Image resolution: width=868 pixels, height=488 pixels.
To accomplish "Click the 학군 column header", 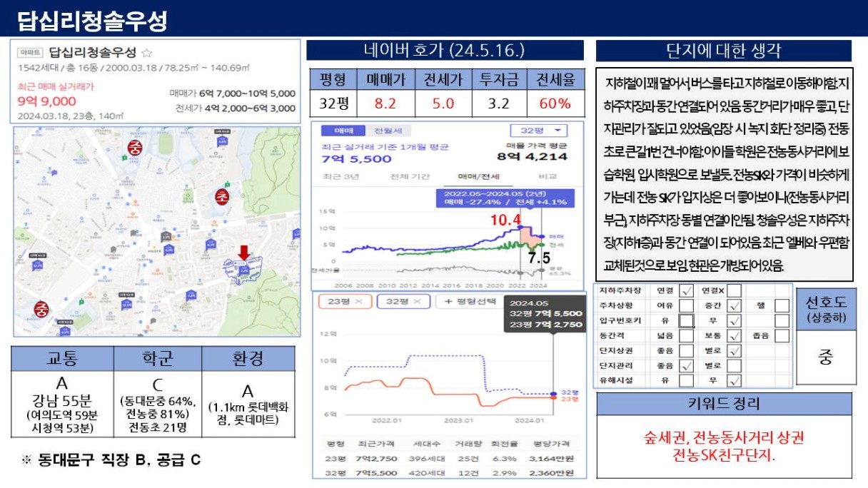I will (x=156, y=359).
